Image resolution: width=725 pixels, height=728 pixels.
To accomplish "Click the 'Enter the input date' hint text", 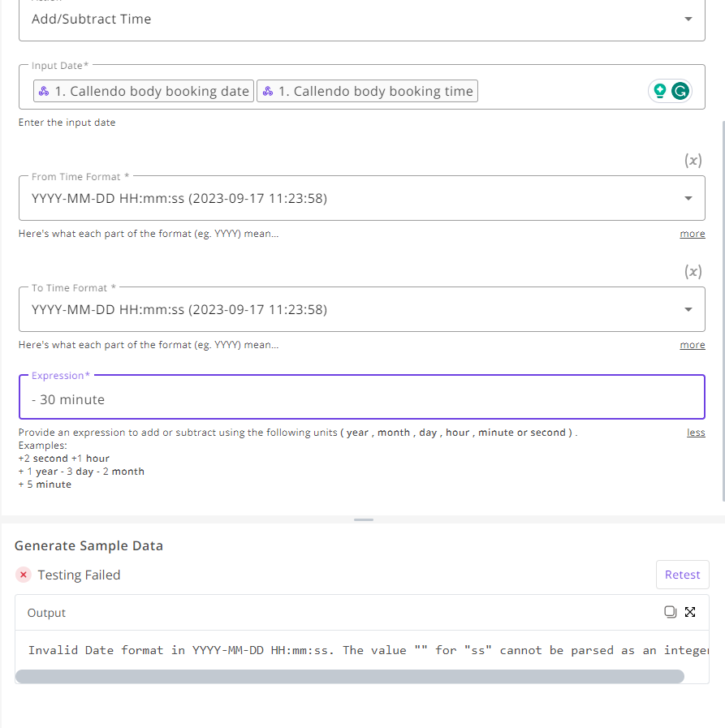I will [67, 123].
